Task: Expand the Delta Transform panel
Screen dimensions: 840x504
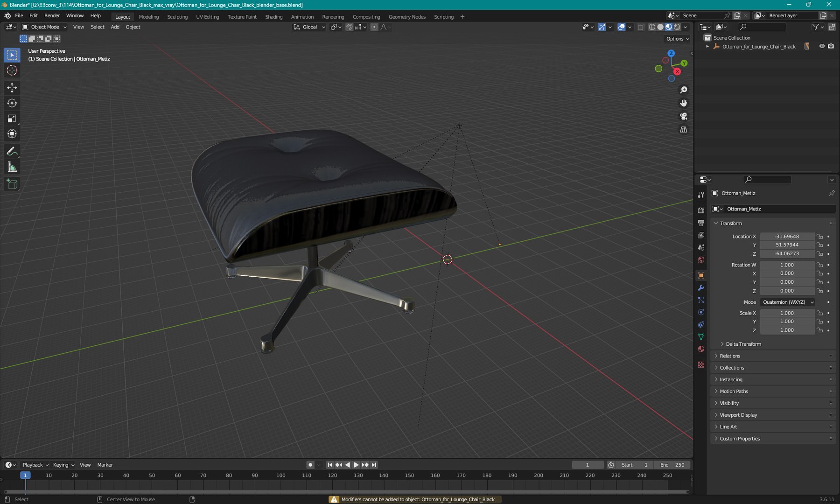Action: [743, 344]
